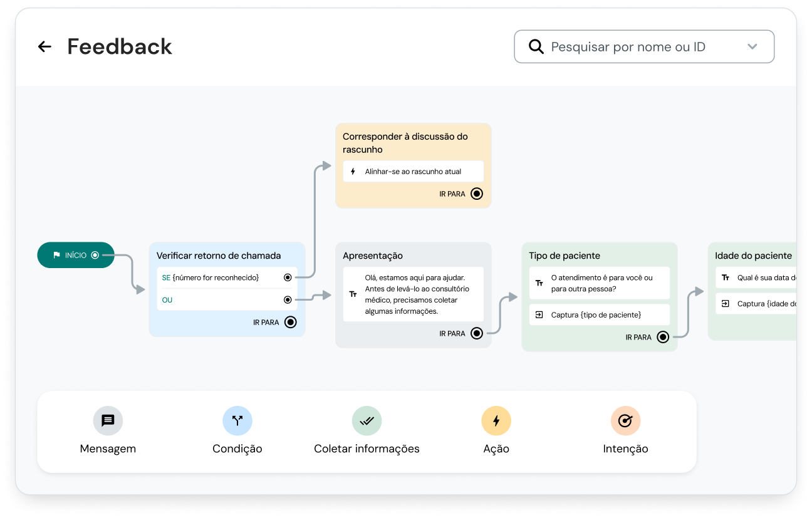812x518 pixels.
Task: Click the text icon beside 'Qual é sua data'
Action: tap(725, 277)
